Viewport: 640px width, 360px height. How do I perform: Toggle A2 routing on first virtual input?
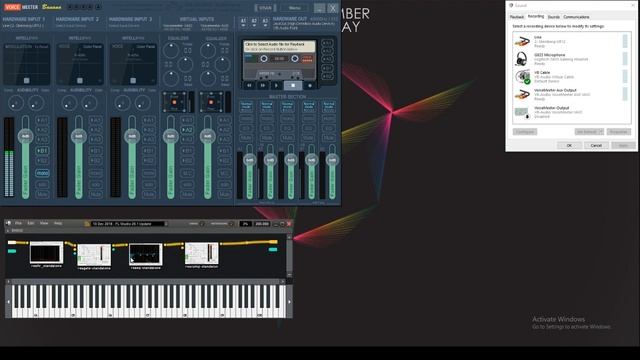187,130
